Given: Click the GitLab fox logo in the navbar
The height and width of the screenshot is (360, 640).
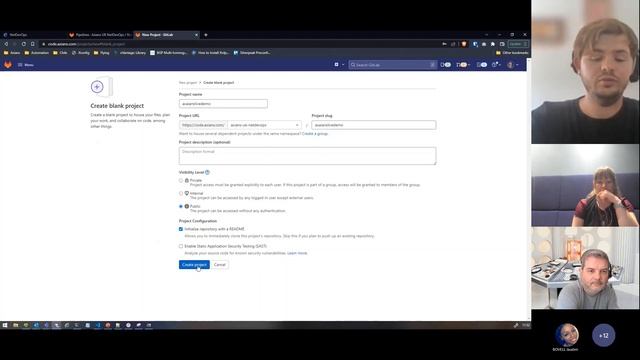Looking at the screenshot, I should click(x=8, y=65).
